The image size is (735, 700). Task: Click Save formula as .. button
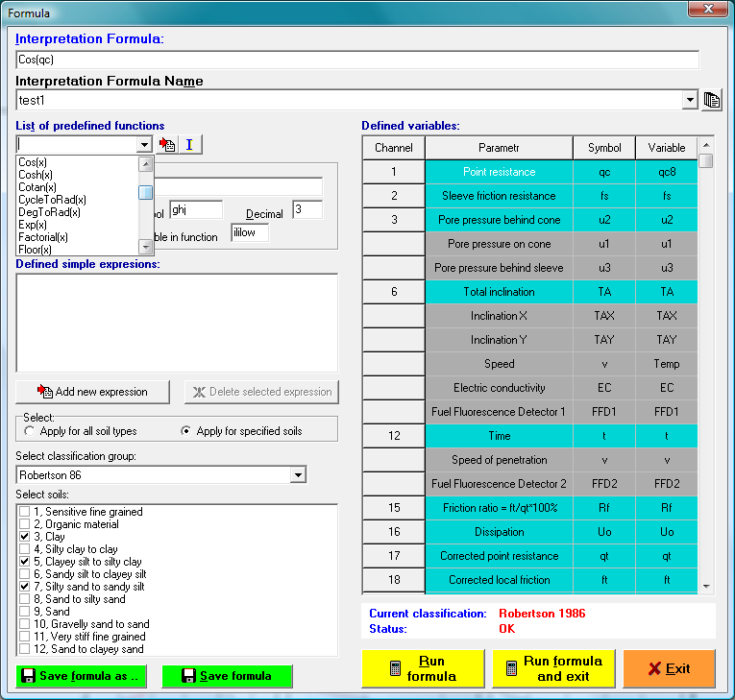(x=81, y=676)
